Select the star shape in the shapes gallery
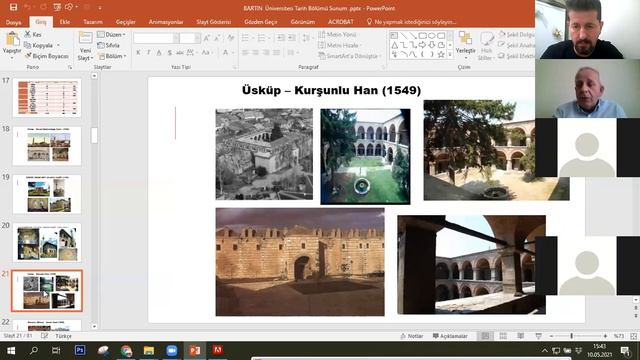Viewport: 640px width, 360px height. [441, 54]
